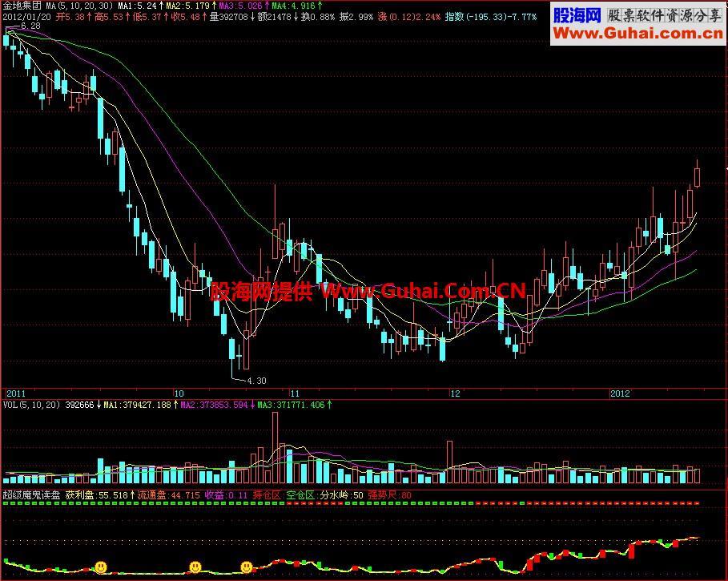Viewport: 728px width, 581px height.
Task: Click the red 强势尺:80 label
Action: [x=390, y=495]
